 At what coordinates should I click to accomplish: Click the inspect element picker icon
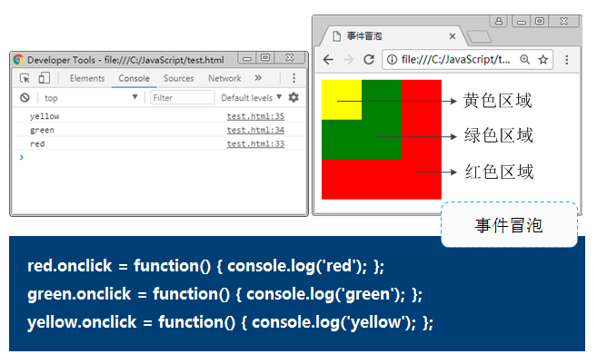coord(25,78)
